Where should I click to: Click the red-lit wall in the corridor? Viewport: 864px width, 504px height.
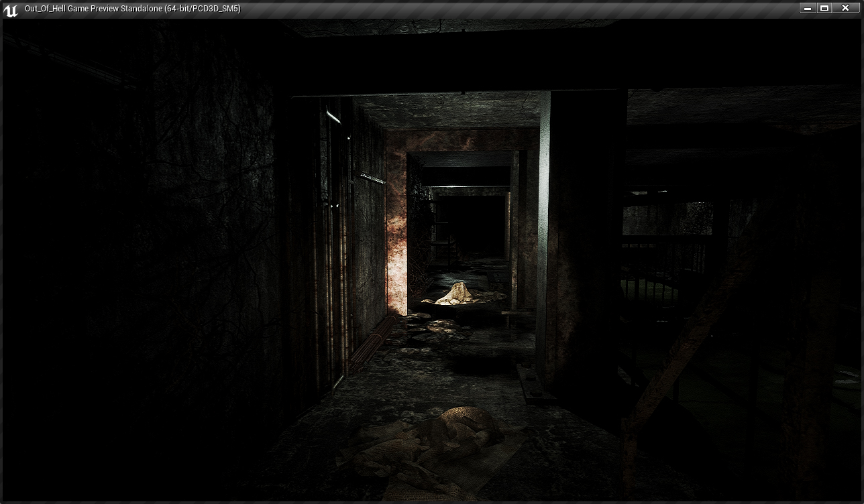click(x=396, y=228)
